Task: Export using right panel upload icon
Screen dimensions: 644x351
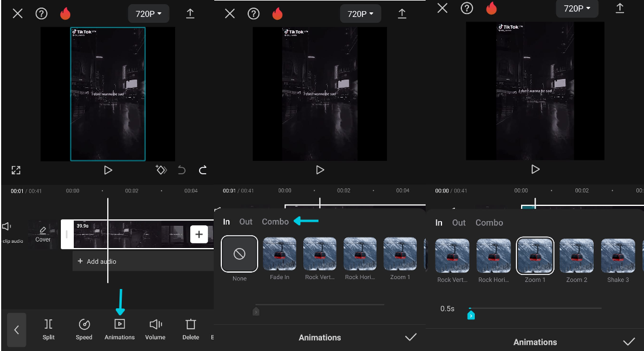Action: (620, 8)
